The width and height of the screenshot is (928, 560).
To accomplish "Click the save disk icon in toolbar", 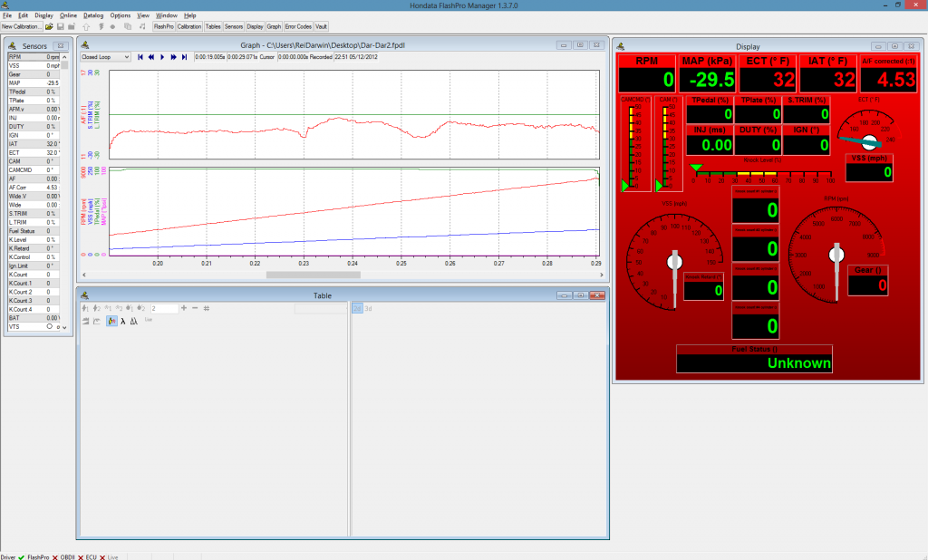I will [x=61, y=26].
